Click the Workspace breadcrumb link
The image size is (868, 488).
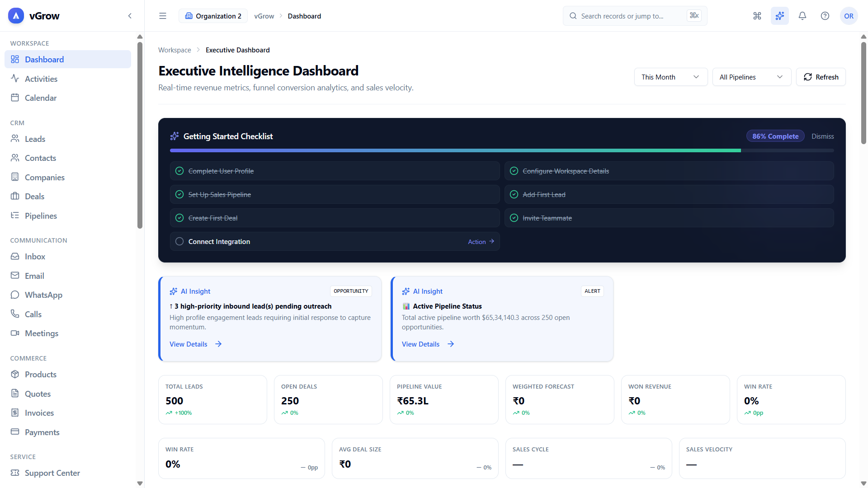175,50
